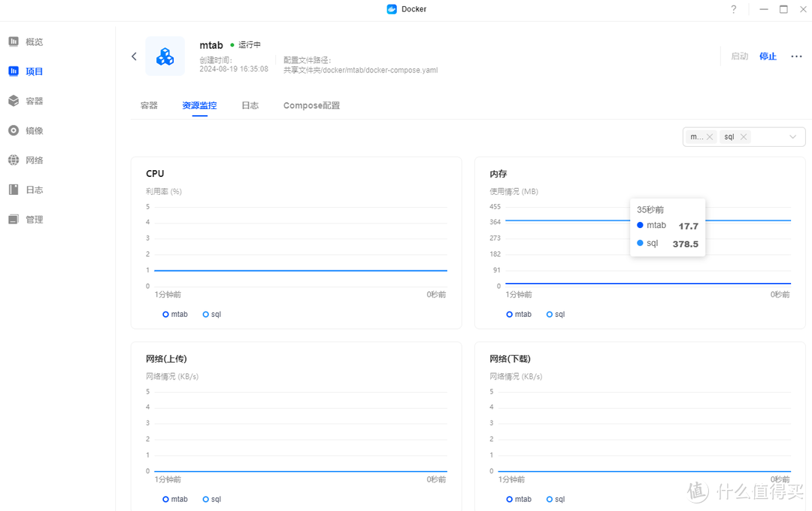The height and width of the screenshot is (511, 812).
Task: Toggle the mtab series under 网络(上传) chart
Action: (175, 498)
